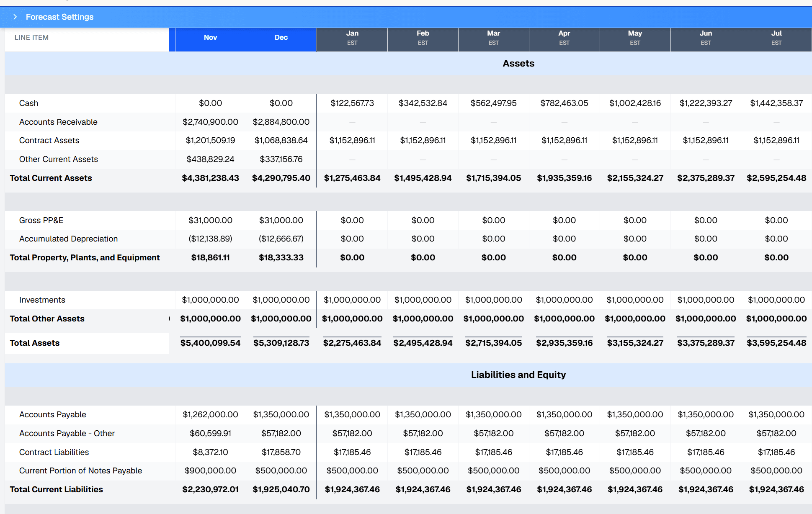Click Jul Total Assets $3,595,254.48
The width and height of the screenshot is (812, 514).
click(x=776, y=343)
